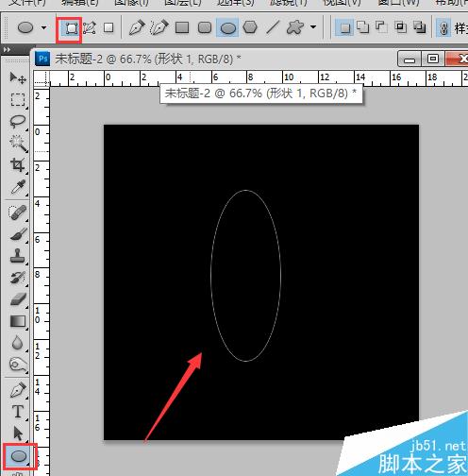Open the 窗口(W) menu
Image resolution: width=468 pixels, height=476 pixels.
tap(398, 3)
